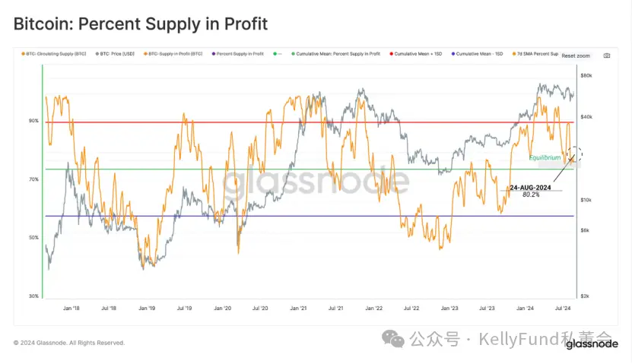Toggle BTC: Price [USD] legend series
The height and width of the screenshot is (364, 632).
pos(117,55)
